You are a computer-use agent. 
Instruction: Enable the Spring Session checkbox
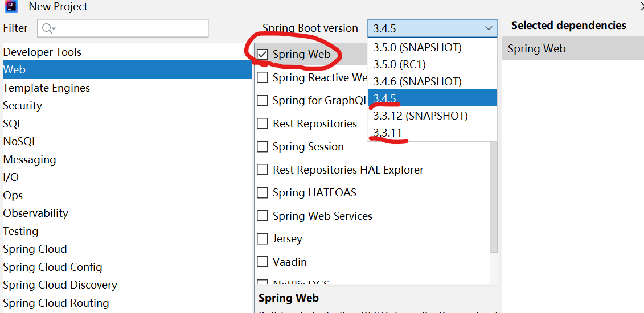[x=262, y=146]
